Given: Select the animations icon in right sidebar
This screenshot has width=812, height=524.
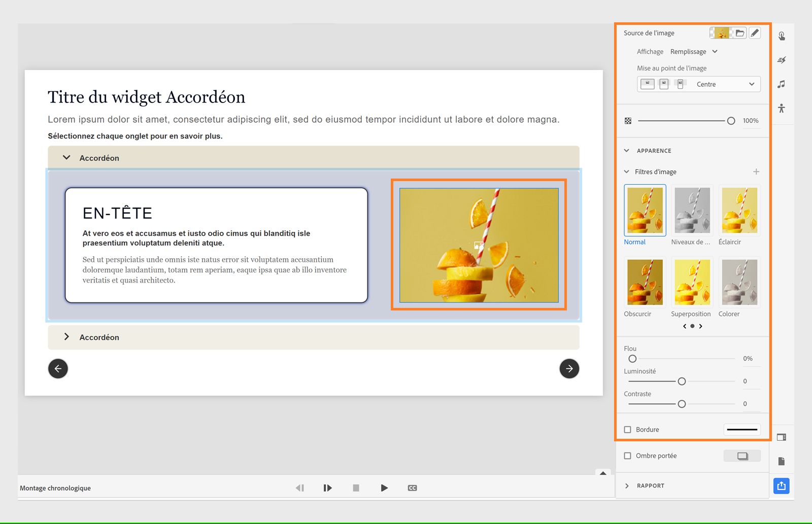Looking at the screenshot, I should point(781,59).
